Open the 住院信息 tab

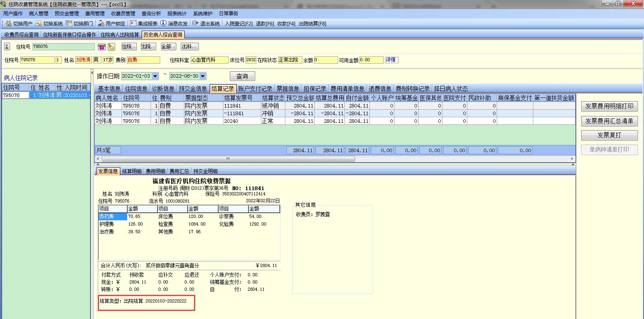point(136,89)
